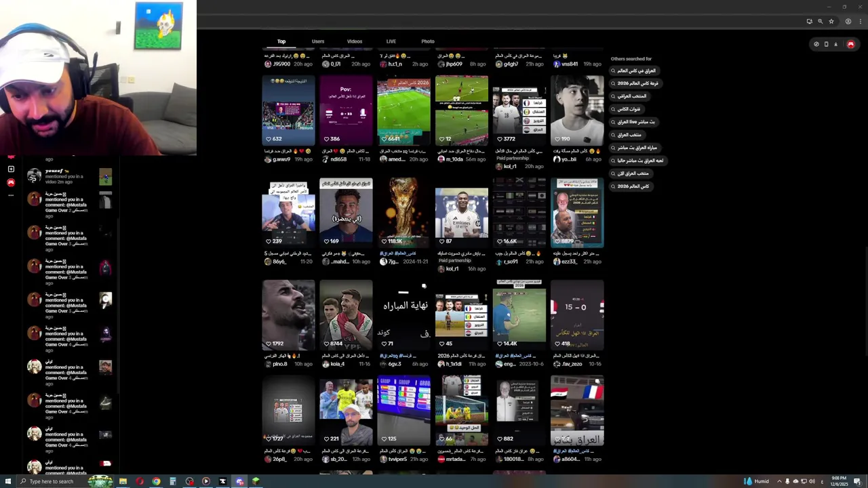Click the red avatar icon in left sidebar
This screenshot has height=488, width=868.
click(x=11, y=182)
